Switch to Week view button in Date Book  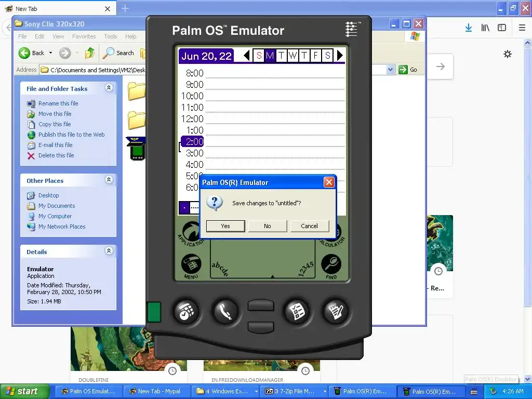(x=194, y=207)
